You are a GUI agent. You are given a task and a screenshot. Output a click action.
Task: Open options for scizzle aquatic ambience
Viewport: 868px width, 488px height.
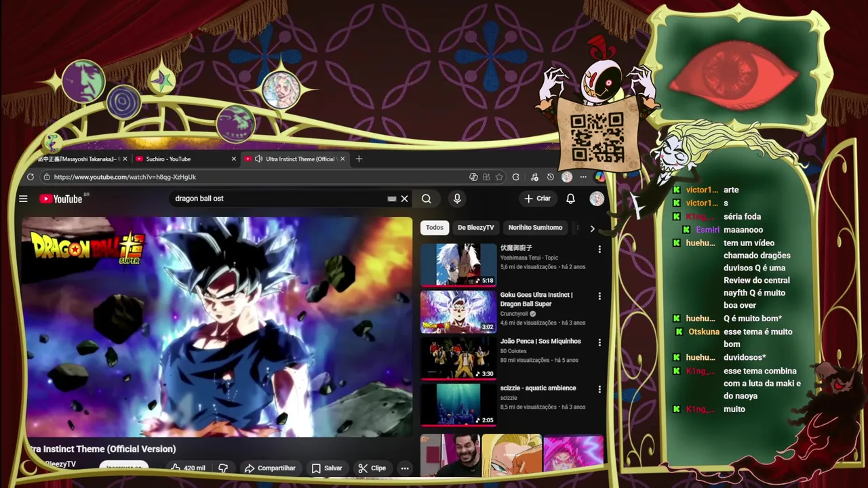599,390
